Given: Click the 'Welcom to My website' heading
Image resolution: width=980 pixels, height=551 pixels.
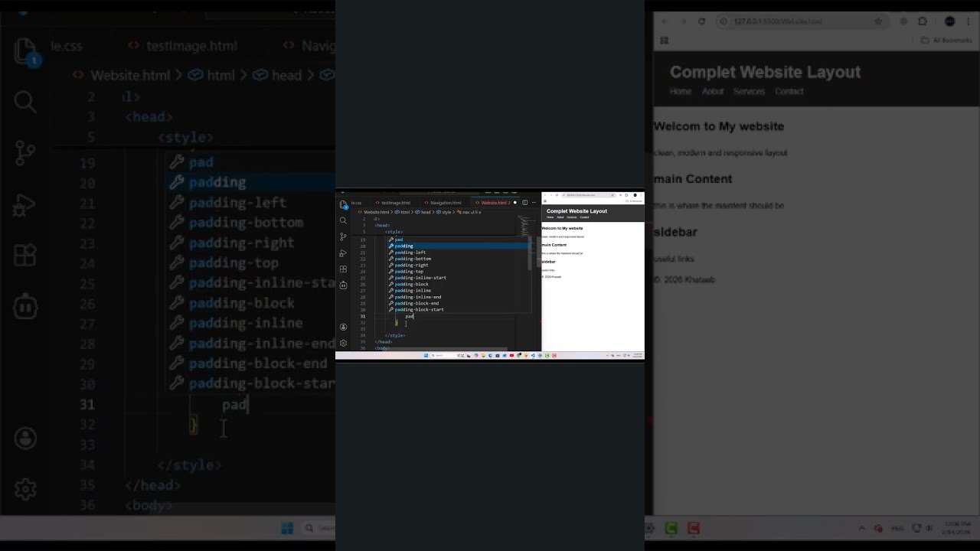Looking at the screenshot, I should pos(562,228).
